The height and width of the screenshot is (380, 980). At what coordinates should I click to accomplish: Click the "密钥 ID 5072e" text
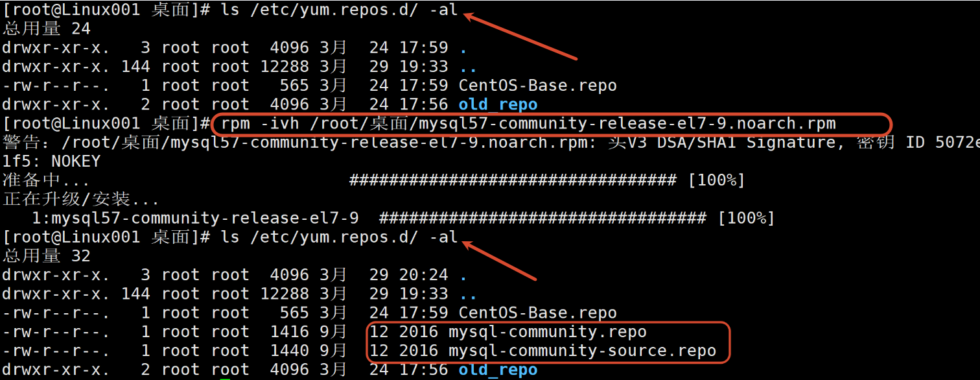918,142
